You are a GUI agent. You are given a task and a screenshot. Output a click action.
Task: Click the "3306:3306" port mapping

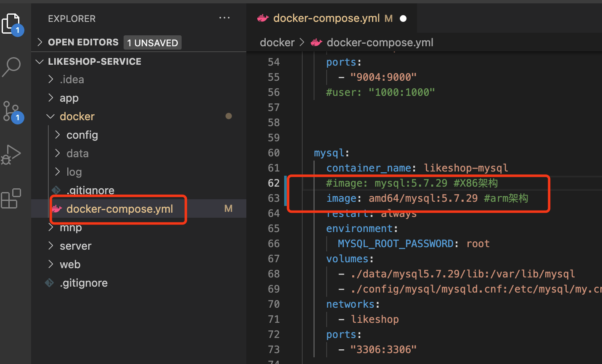383,350
